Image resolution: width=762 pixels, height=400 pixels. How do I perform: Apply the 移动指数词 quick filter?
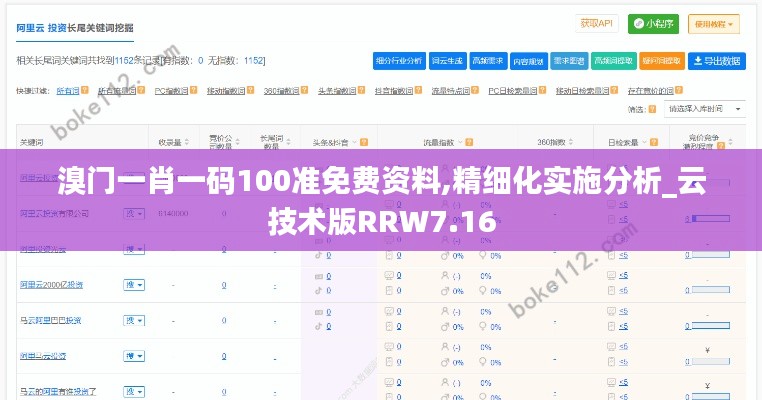click(226, 90)
